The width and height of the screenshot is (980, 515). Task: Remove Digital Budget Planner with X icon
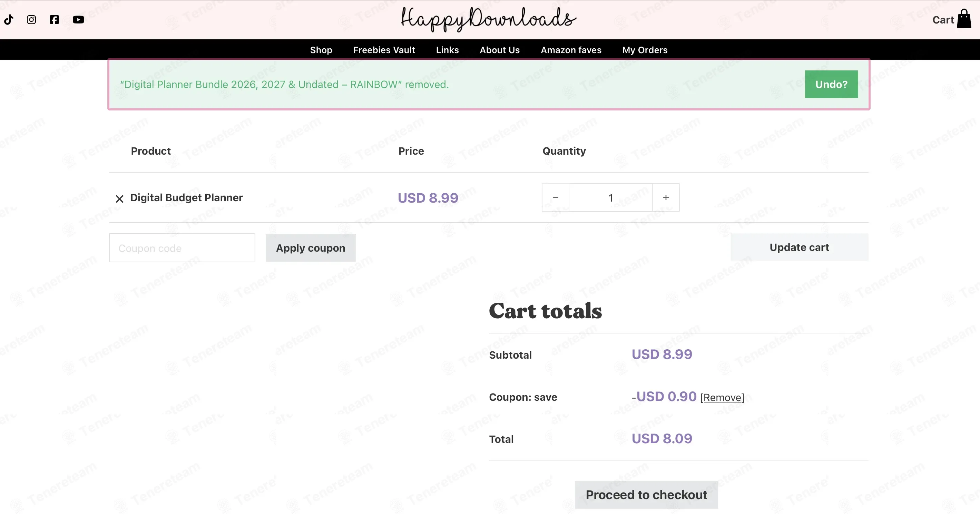pos(119,199)
